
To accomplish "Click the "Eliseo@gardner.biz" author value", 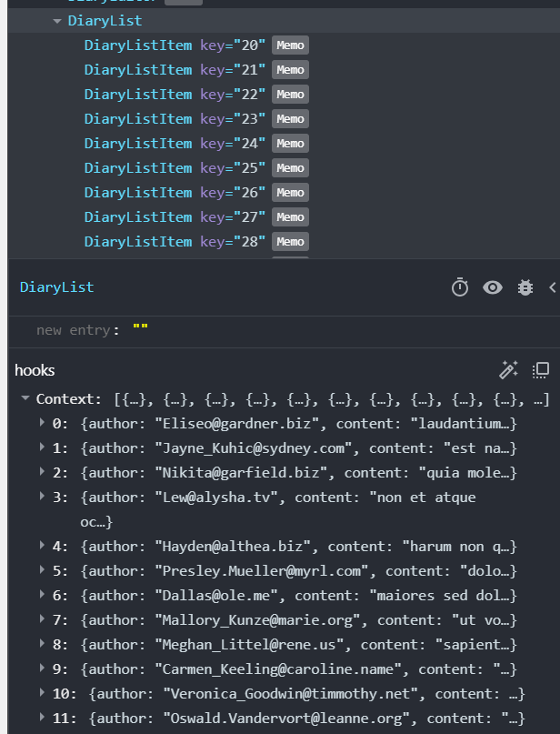I will (x=236, y=424).
